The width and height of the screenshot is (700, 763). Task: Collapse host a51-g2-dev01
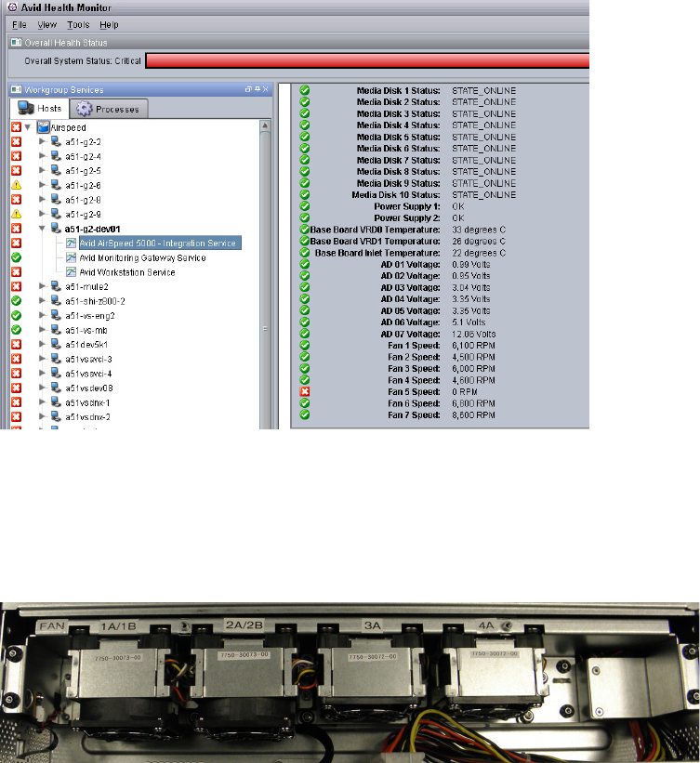(42, 229)
